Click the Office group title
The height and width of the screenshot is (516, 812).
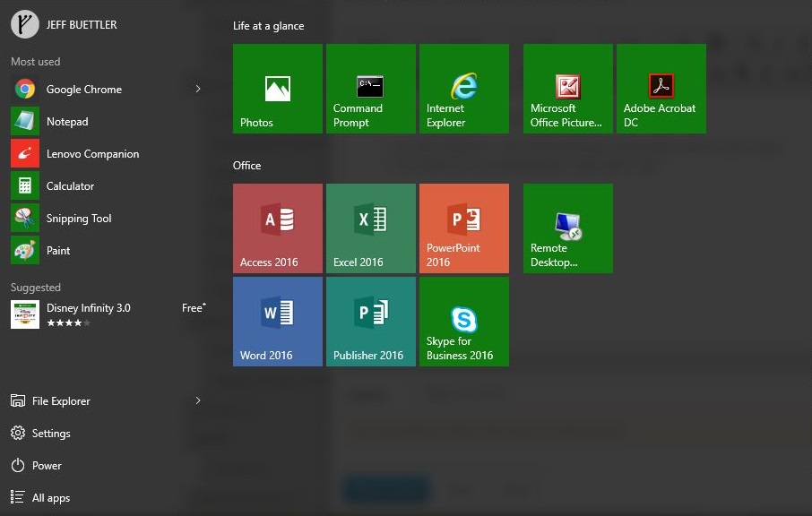247,166
